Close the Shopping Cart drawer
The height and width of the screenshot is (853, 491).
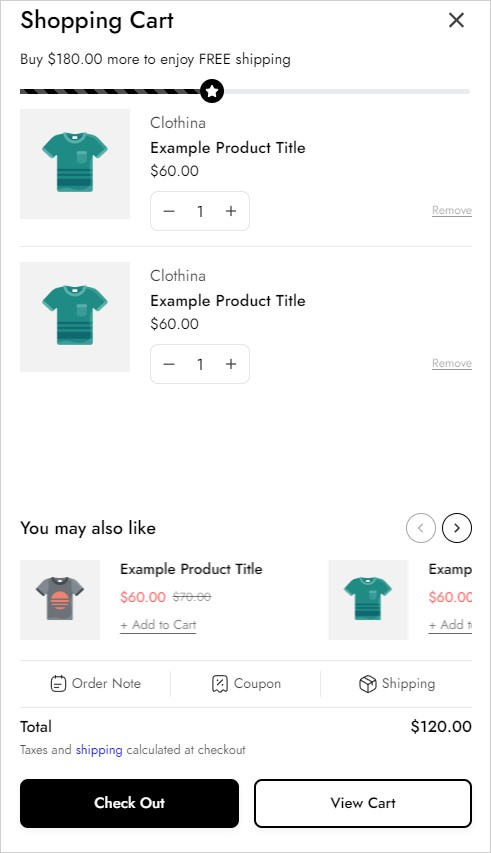456,20
